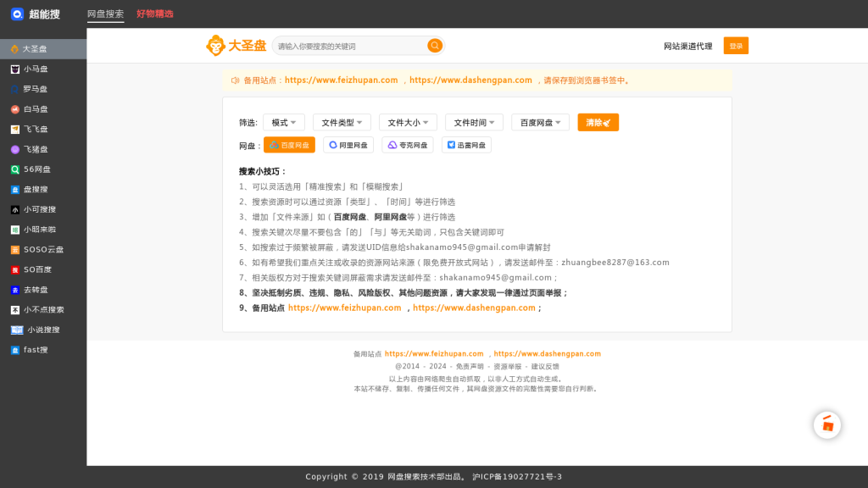Viewport: 868px width, 488px height.
Task: Go to 白马盘 search site
Action: (x=43, y=109)
